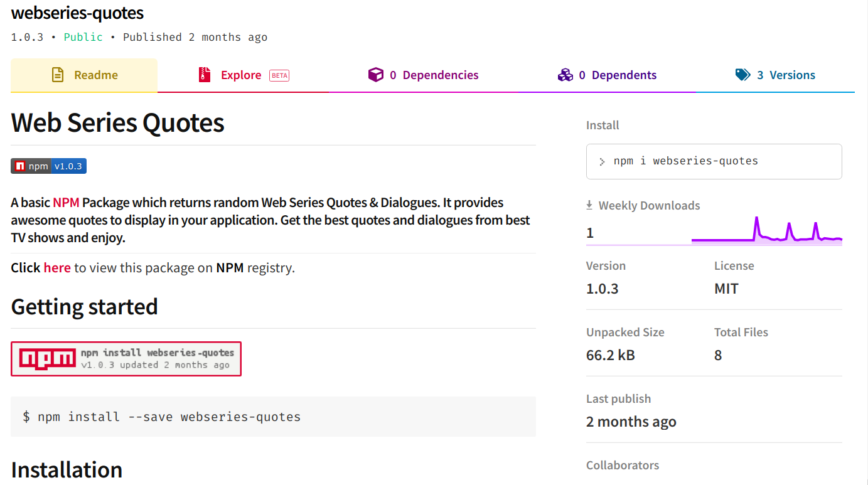The image size is (868, 485).
Task: Click the Dependents cubes icon
Action: click(565, 75)
